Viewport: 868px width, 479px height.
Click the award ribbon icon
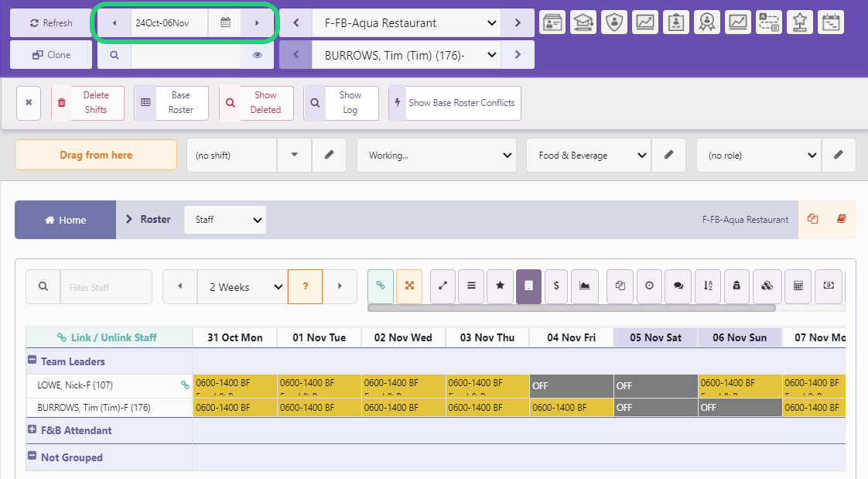pos(706,22)
